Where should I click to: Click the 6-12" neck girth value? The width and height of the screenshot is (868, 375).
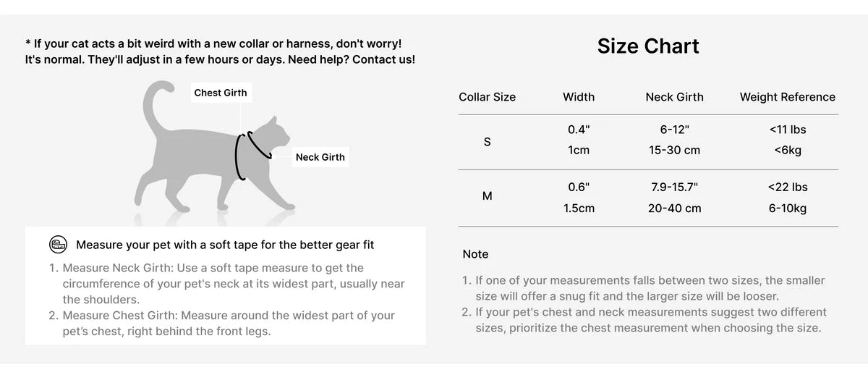coord(674,130)
